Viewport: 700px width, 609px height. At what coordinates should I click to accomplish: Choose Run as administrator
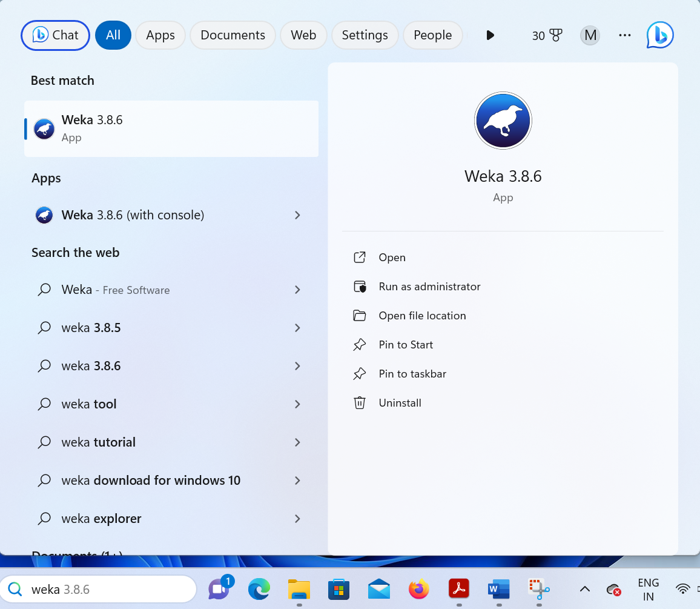tap(429, 287)
